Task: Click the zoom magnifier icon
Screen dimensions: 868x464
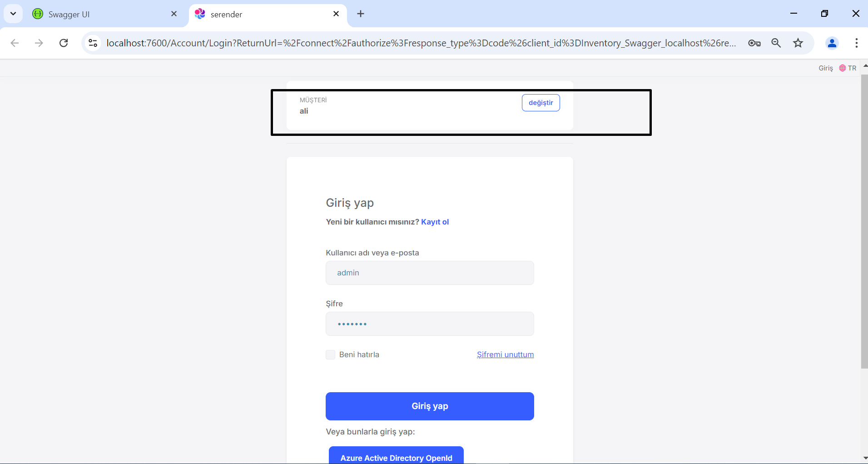Action: (x=776, y=43)
